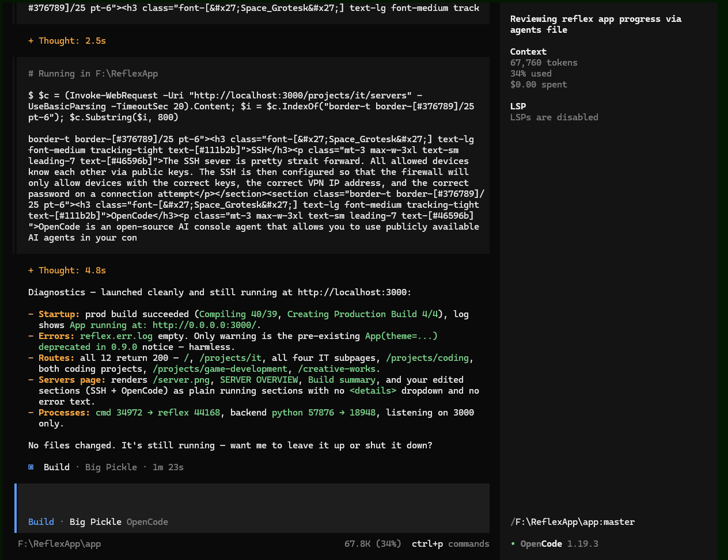Click '/server.png' in Servers page line
This screenshot has width=728, height=560.
click(181, 380)
